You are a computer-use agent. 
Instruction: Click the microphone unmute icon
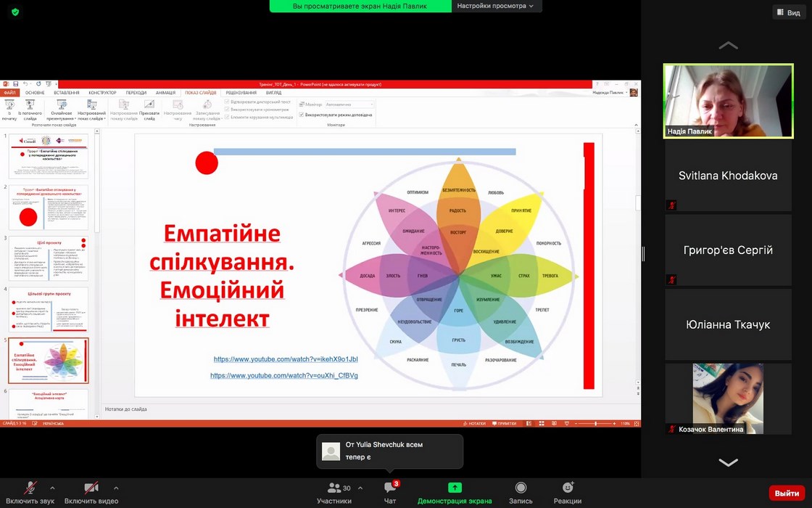tap(30, 488)
